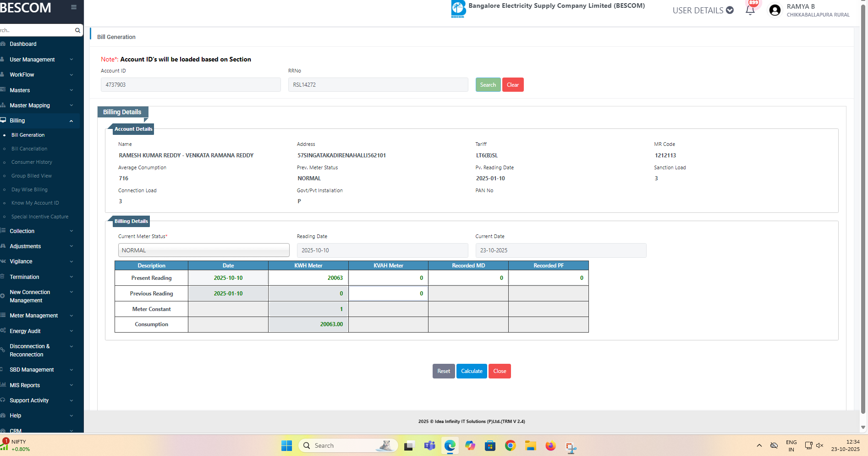The height and width of the screenshot is (456, 868).
Task: Toggle the hamburger sidebar menu icon
Action: click(x=74, y=7)
